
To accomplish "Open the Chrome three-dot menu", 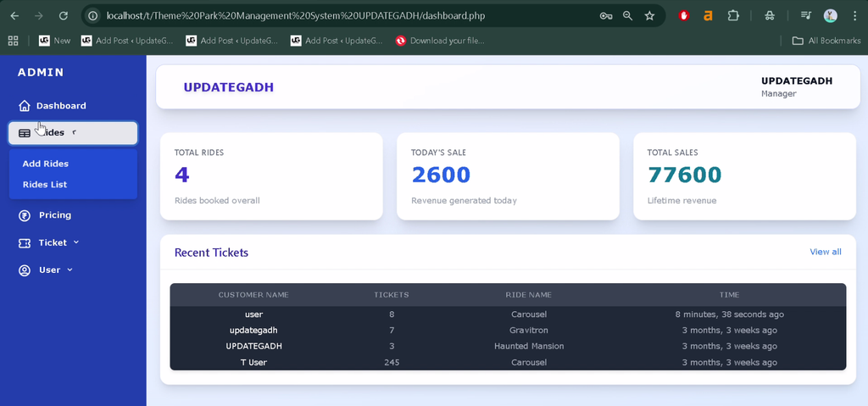I will click(x=854, y=16).
